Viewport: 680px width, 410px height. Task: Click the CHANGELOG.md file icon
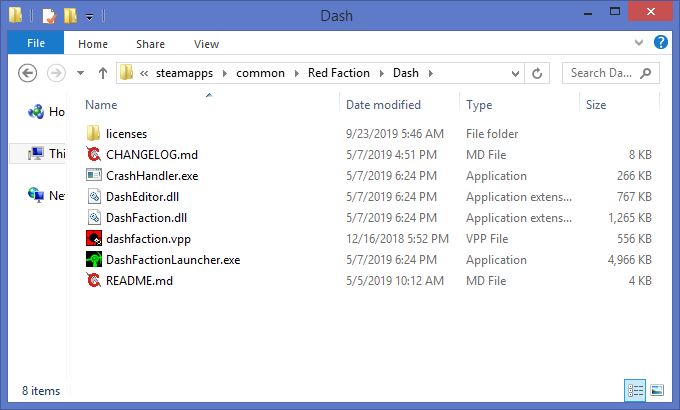coord(94,155)
